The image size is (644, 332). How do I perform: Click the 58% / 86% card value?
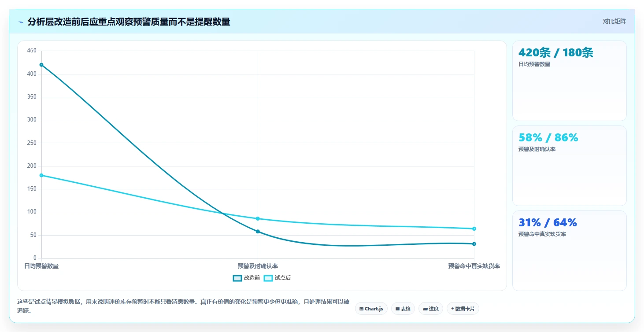[548, 138]
